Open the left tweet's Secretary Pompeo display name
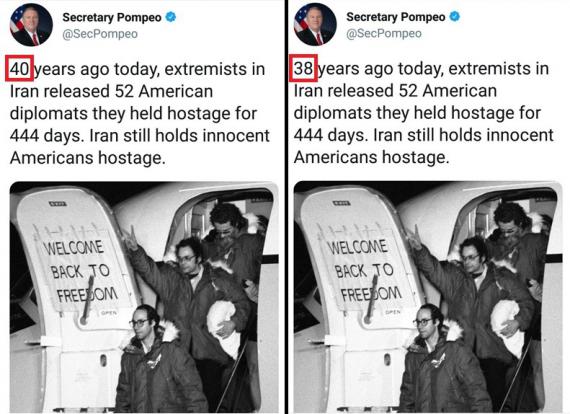This screenshot has width=570, height=414. [112, 17]
